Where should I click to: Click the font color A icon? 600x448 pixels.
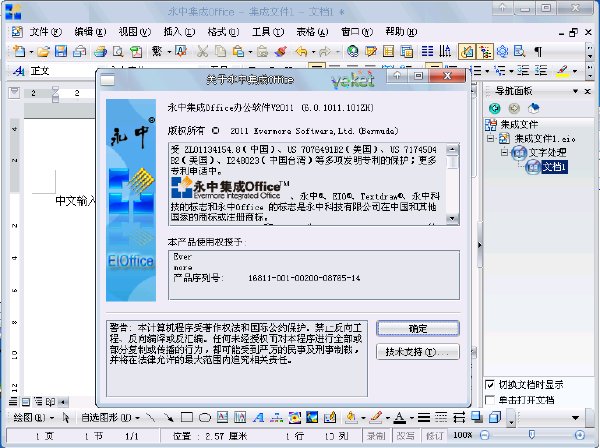(399, 417)
